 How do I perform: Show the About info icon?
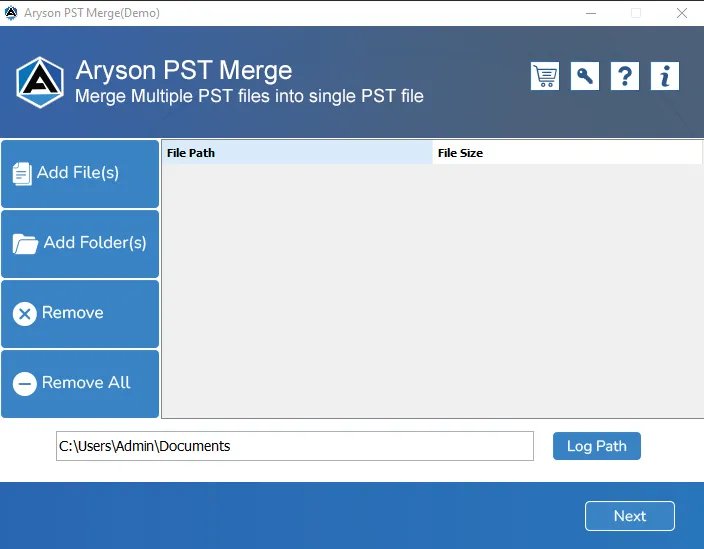point(665,76)
